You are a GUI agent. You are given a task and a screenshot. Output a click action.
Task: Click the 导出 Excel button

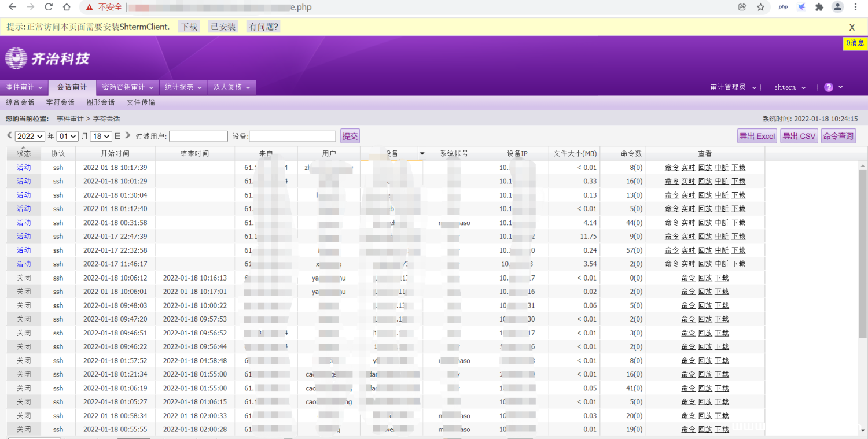coord(756,137)
